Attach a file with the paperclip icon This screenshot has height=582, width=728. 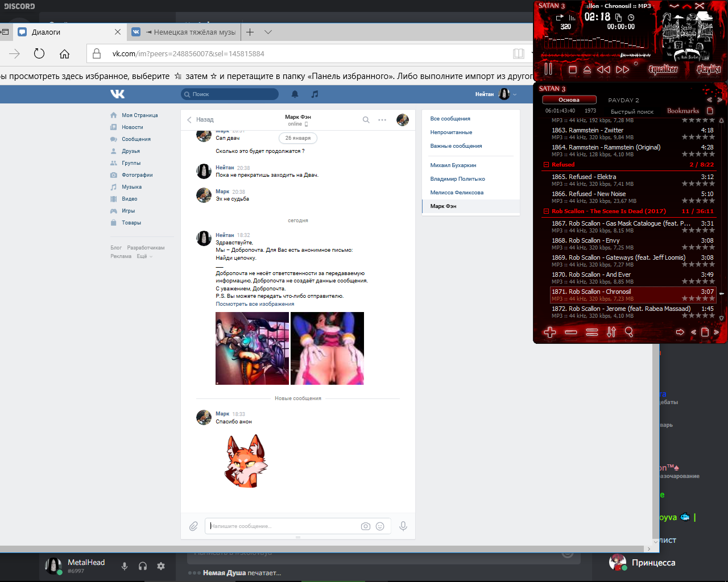point(193,526)
